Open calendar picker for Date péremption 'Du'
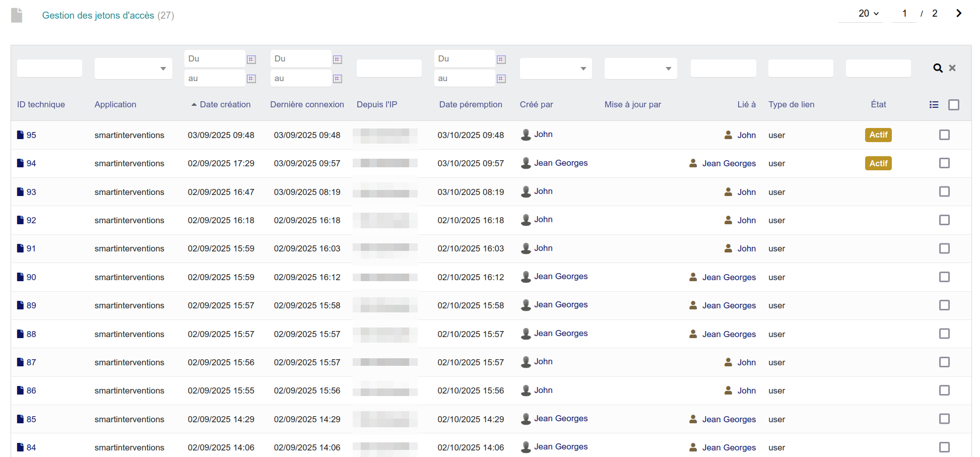980x457 pixels. coord(501,59)
